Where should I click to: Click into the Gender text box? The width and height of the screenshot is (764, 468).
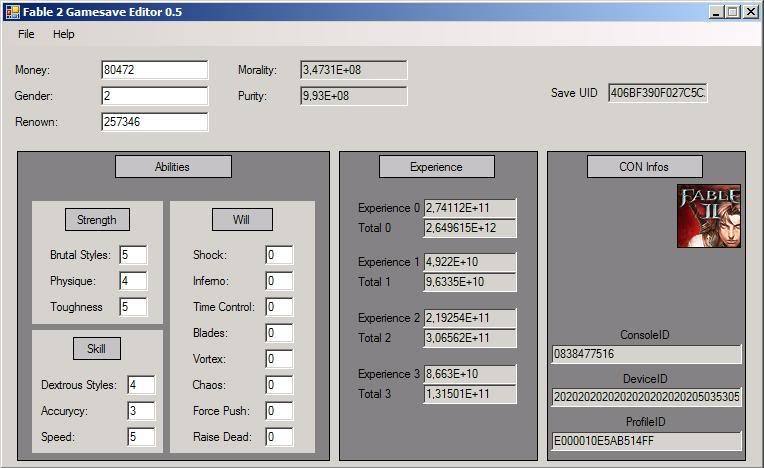[x=154, y=96]
